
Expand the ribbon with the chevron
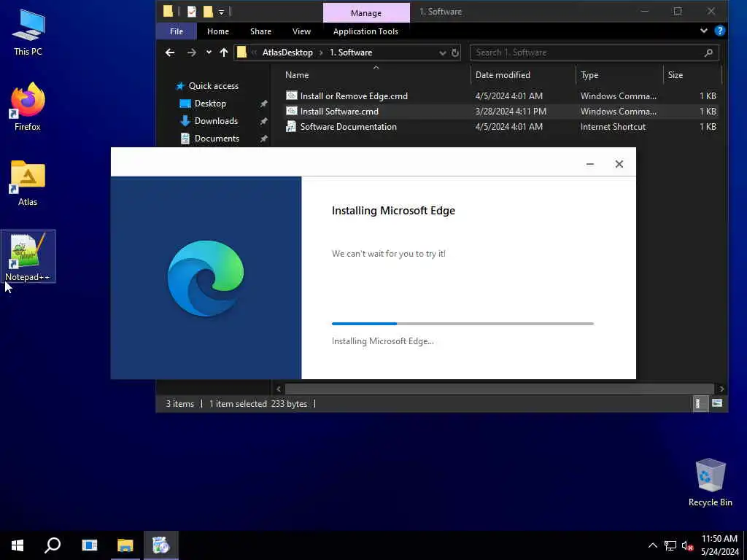click(x=704, y=31)
